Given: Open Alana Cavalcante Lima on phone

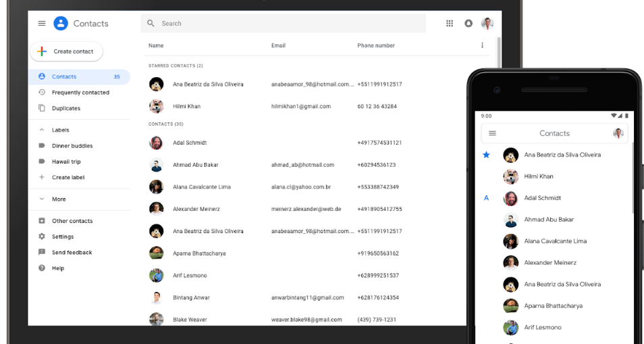Looking at the screenshot, I should (x=556, y=241).
